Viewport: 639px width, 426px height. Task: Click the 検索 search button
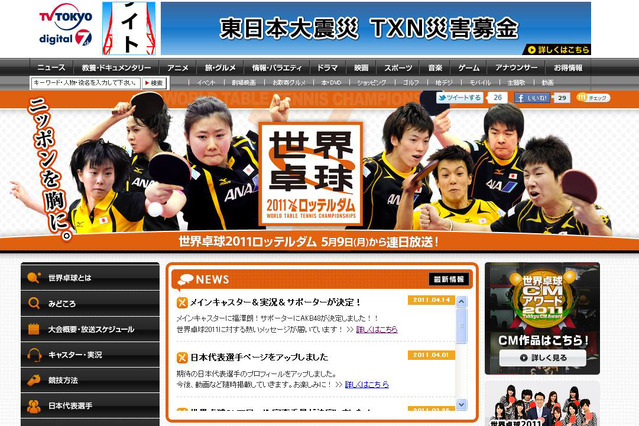tap(154, 83)
